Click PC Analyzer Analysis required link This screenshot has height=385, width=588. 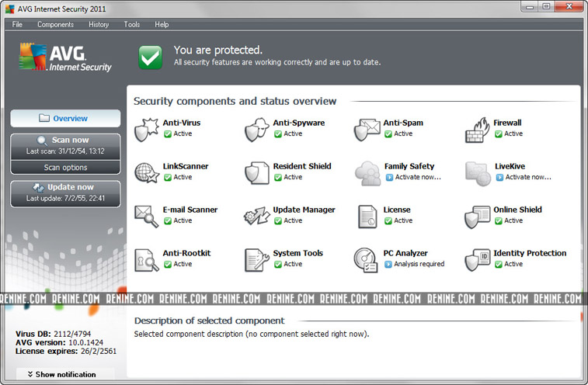419,264
